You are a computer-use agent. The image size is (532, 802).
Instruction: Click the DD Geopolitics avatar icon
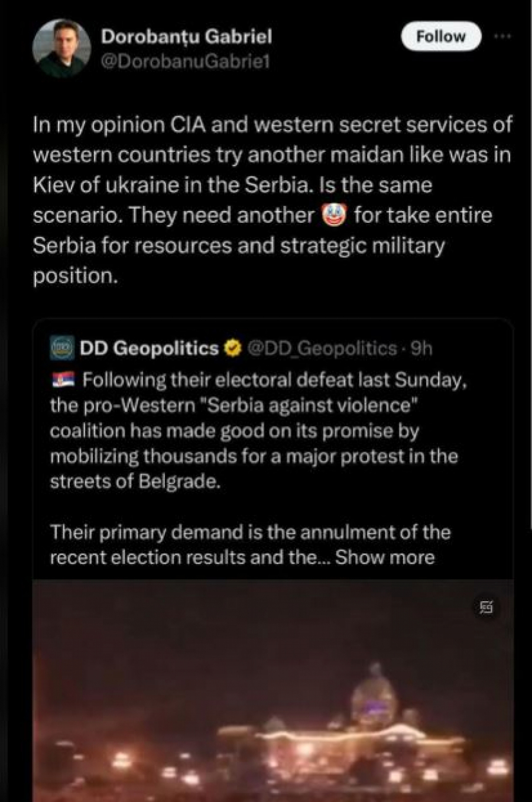coord(62,348)
